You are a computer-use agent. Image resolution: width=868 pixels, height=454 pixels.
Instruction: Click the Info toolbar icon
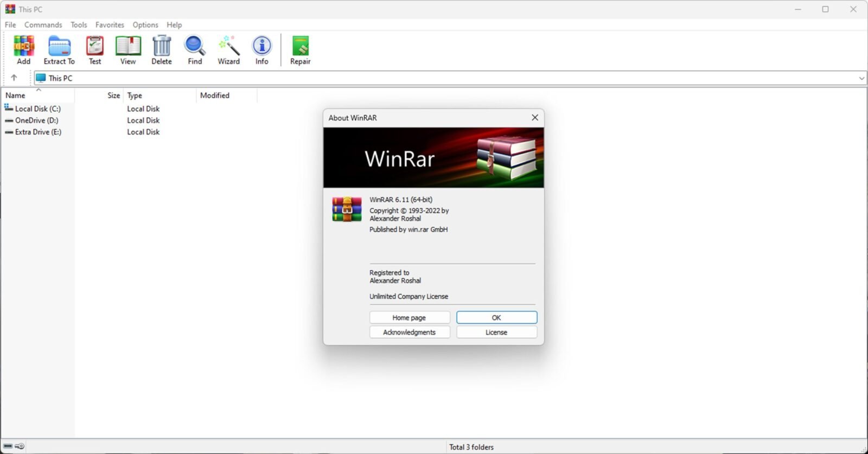point(262,50)
